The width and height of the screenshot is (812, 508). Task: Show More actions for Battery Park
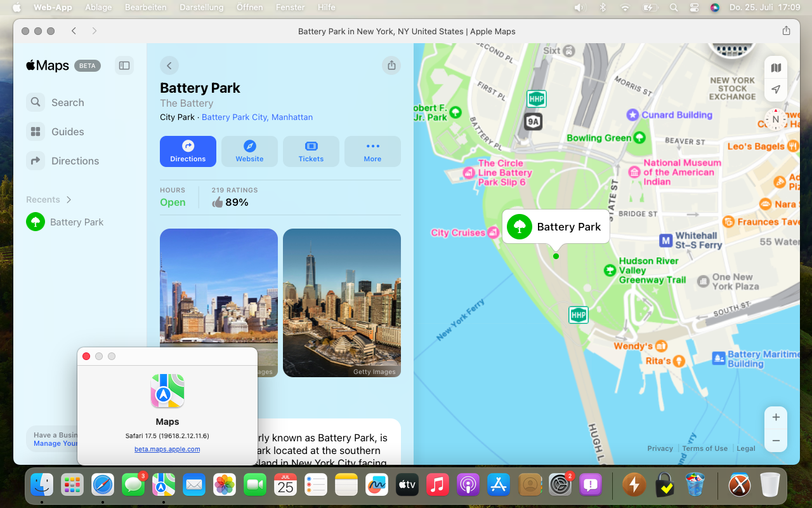click(372, 151)
